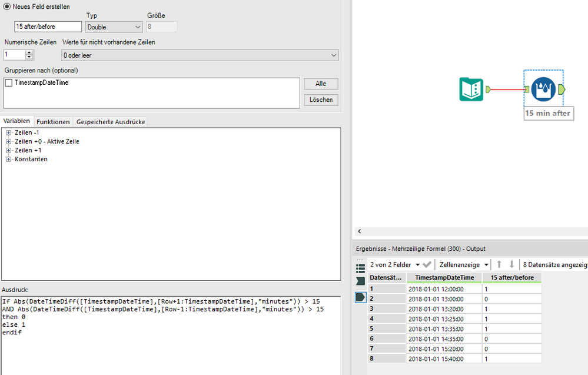
Task: Click the Löschen button
Action: tap(321, 99)
